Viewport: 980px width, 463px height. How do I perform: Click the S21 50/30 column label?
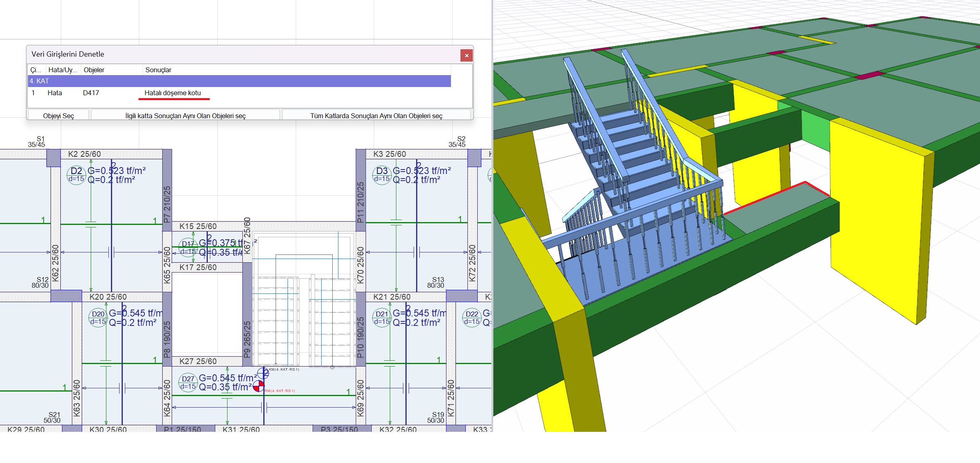tap(52, 417)
